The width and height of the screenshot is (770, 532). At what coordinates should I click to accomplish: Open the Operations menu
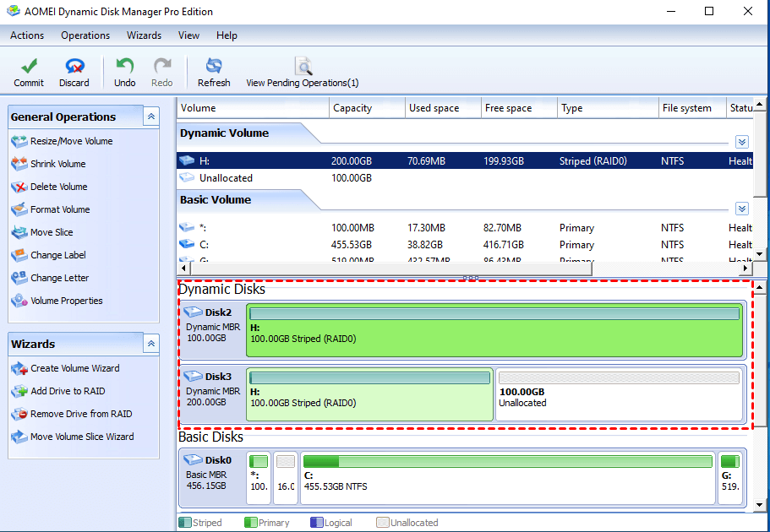(x=85, y=35)
